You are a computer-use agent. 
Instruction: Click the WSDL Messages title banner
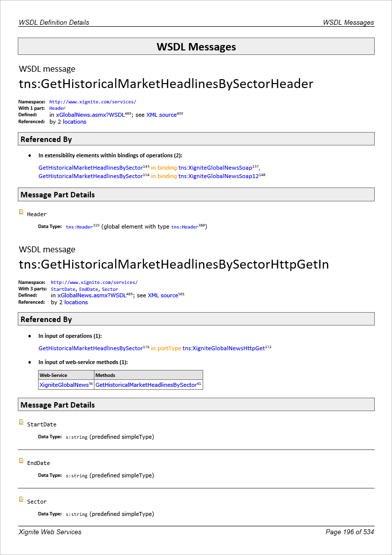196,47
